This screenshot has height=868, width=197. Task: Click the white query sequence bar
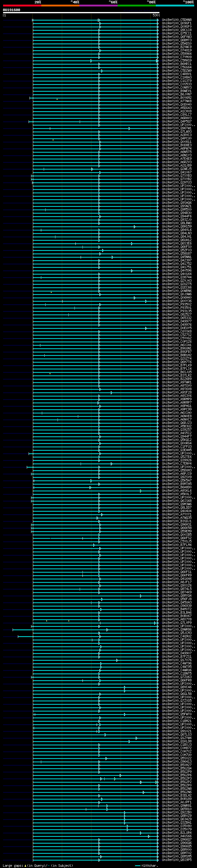coord(81,13)
